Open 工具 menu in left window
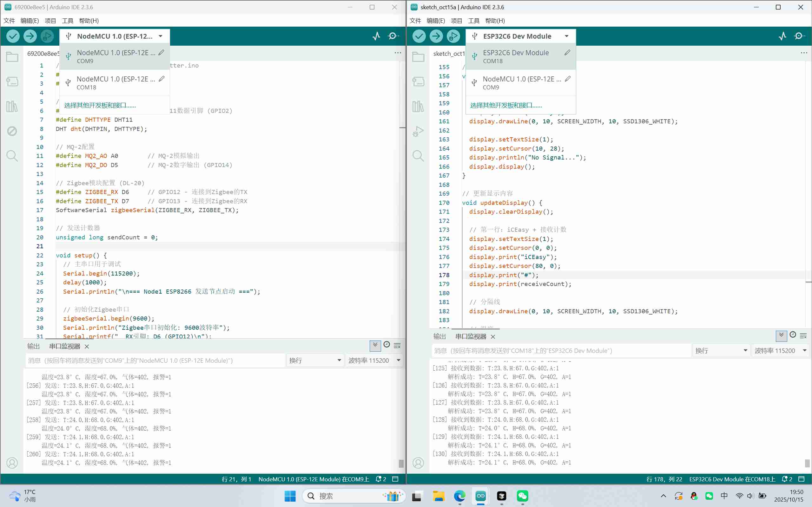Screen dimensions: 812x507 68,21
